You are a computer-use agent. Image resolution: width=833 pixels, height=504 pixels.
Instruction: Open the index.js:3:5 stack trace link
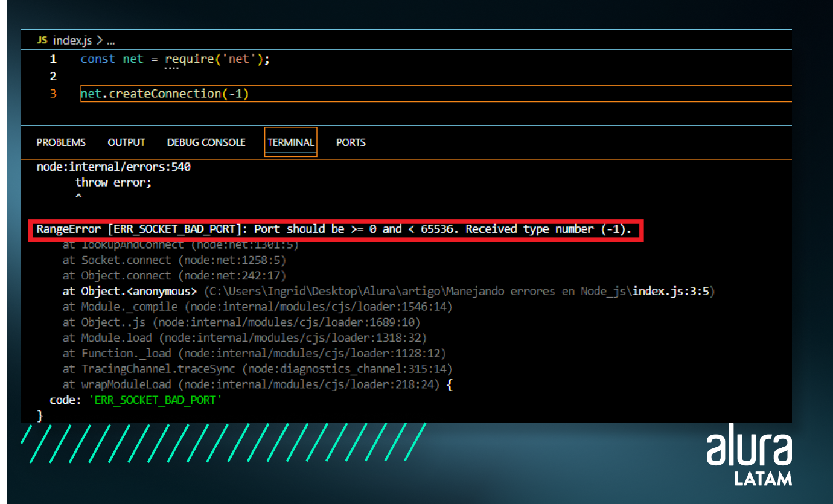(x=671, y=291)
